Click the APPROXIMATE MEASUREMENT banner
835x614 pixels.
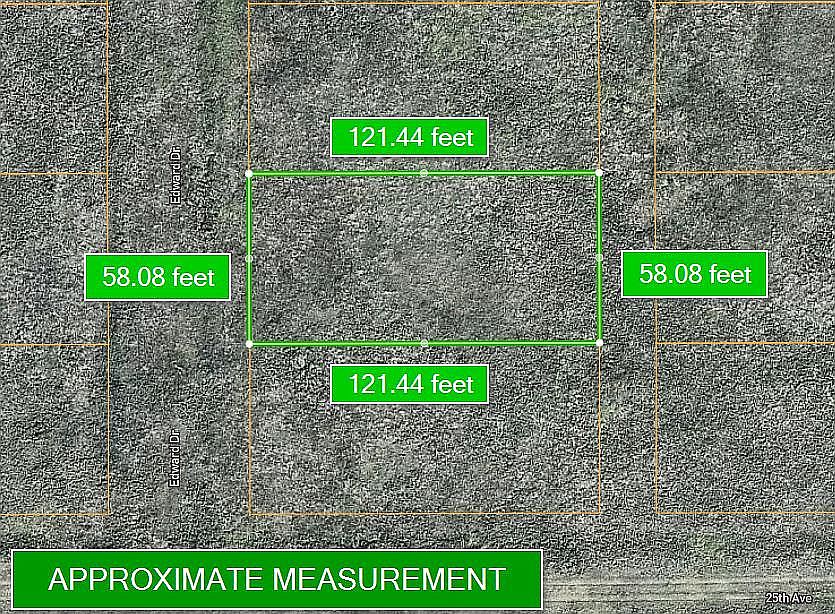277,579
